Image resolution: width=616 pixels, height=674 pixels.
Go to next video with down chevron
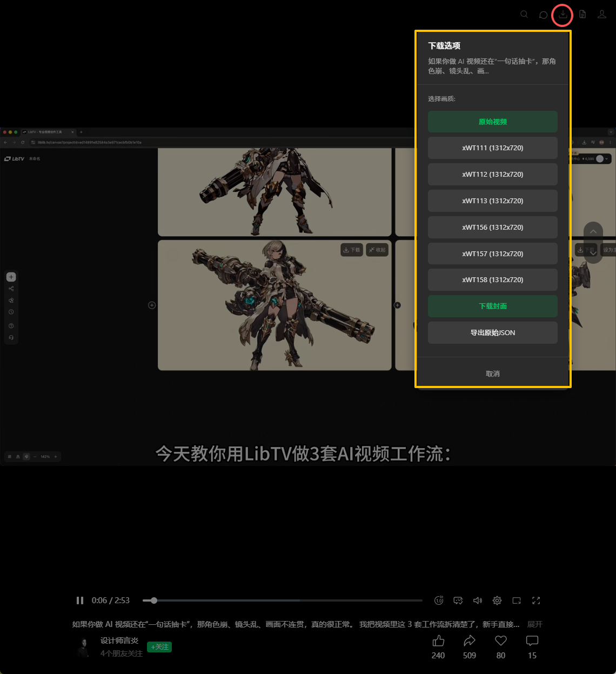pos(593,253)
